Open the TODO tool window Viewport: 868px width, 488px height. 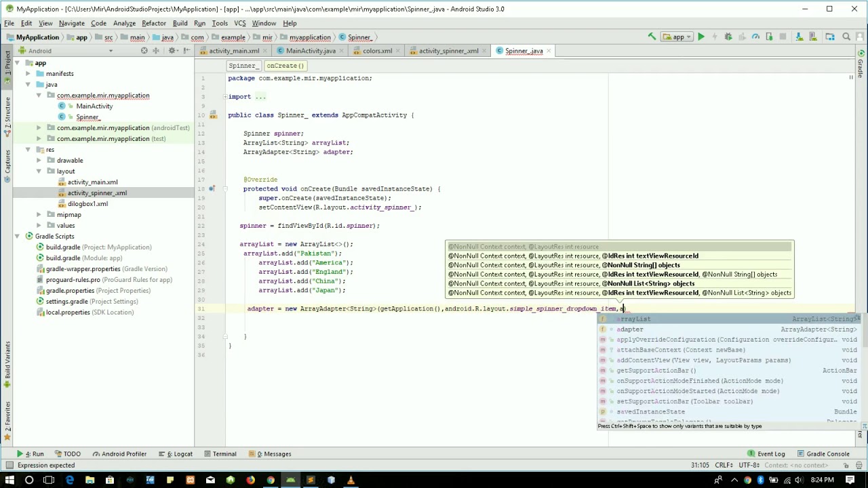(68, 454)
